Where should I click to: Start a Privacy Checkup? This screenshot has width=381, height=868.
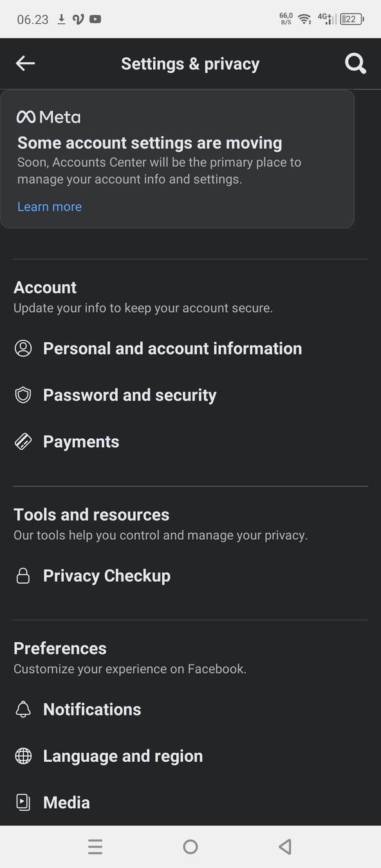[107, 575]
